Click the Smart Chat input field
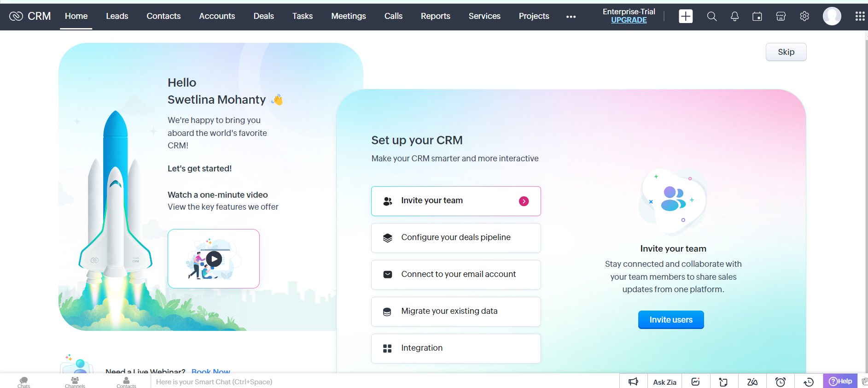 pos(384,382)
